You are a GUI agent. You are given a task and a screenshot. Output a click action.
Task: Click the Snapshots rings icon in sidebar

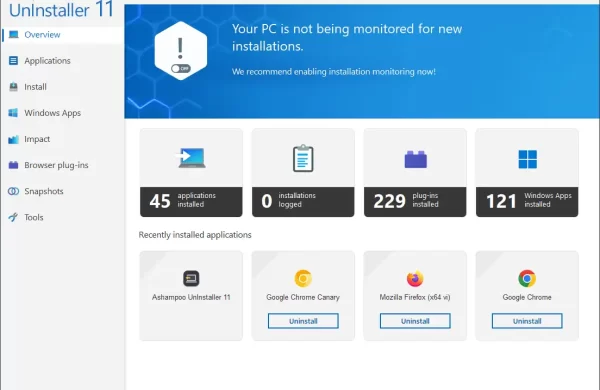13,191
